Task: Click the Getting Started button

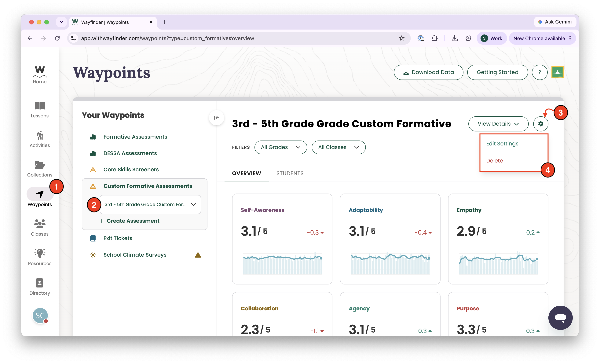Action: (497, 72)
